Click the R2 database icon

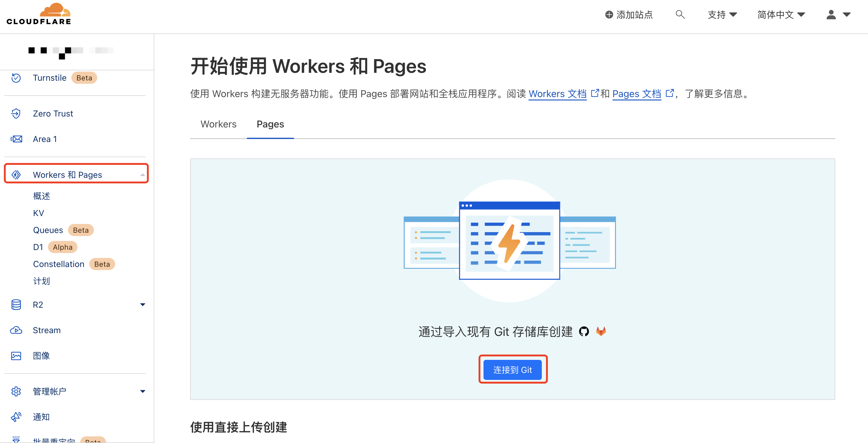tap(16, 305)
